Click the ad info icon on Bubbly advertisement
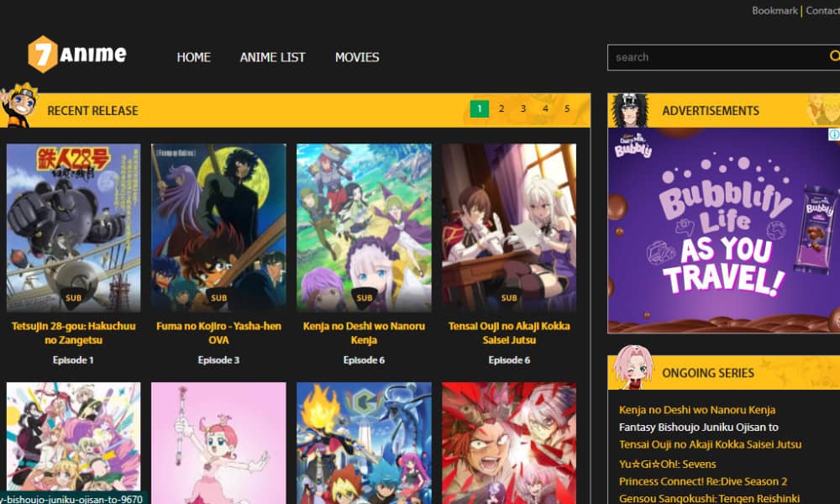The height and width of the screenshot is (504, 840). [834, 134]
